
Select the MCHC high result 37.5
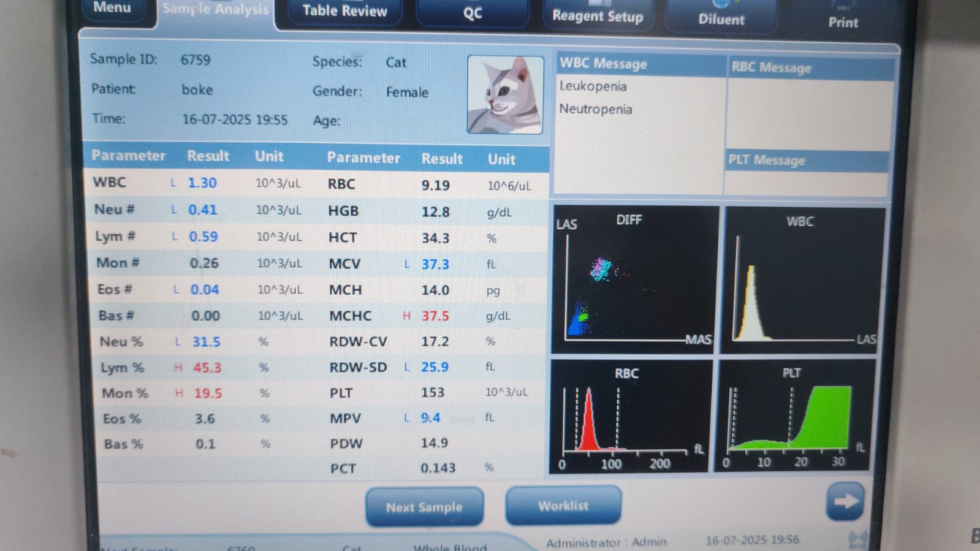coord(435,316)
